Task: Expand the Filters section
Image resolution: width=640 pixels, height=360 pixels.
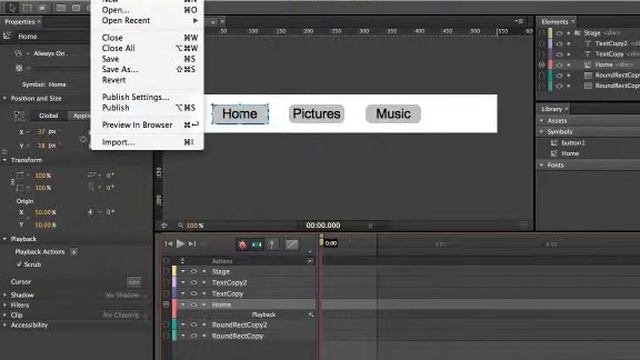Action: (x=5, y=305)
